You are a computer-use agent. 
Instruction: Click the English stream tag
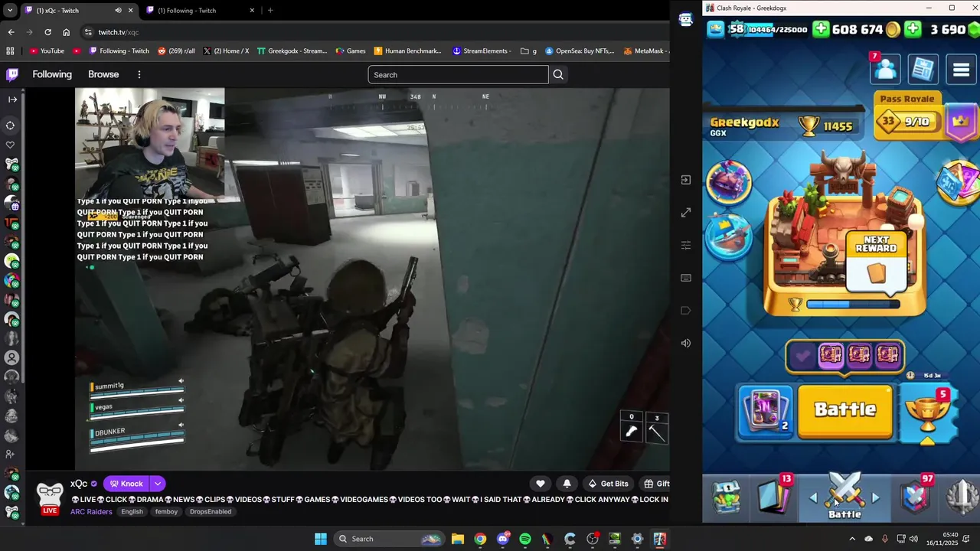click(x=132, y=511)
